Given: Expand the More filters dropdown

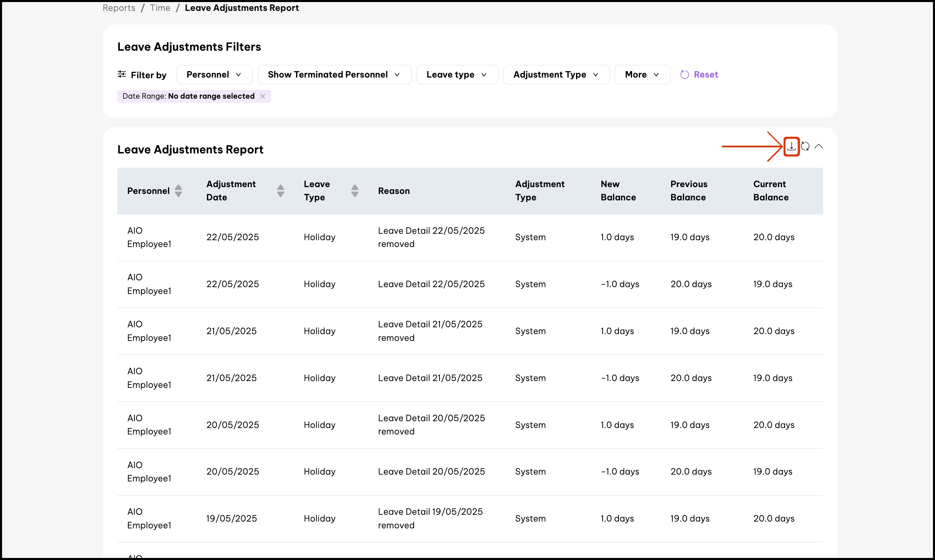Looking at the screenshot, I should coord(642,75).
